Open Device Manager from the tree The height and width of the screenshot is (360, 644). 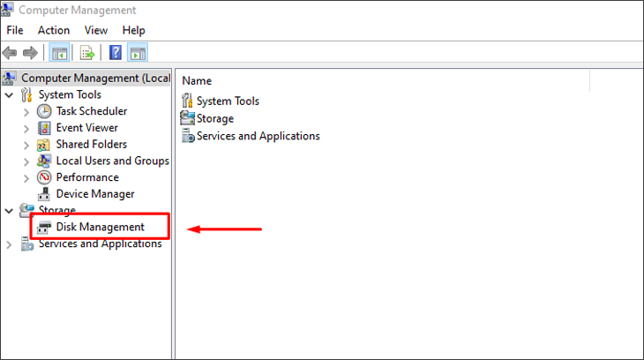point(95,194)
